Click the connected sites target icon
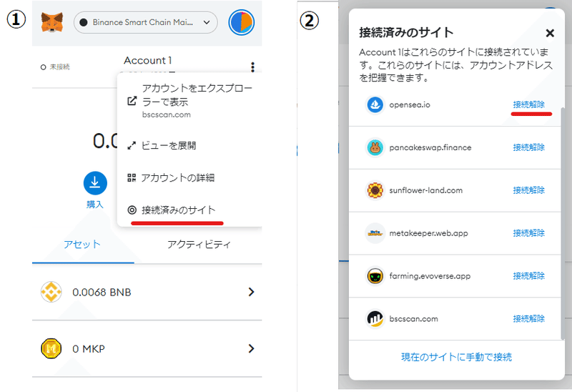 pyautogui.click(x=132, y=210)
